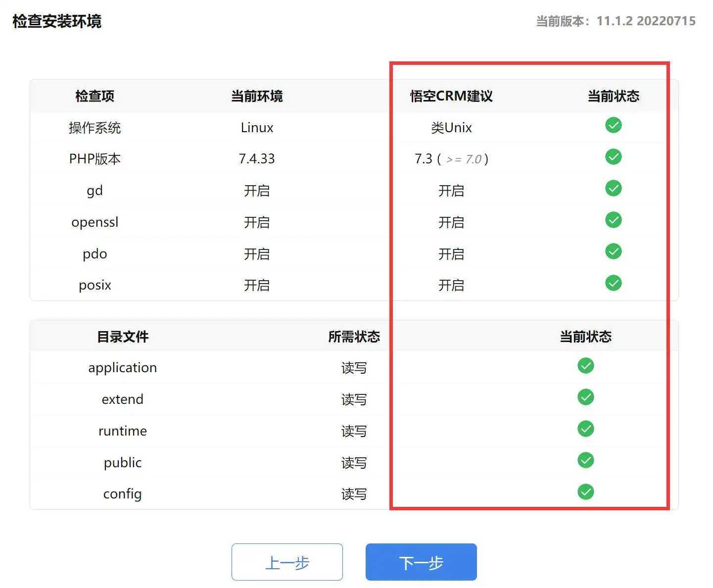This screenshot has width=713, height=588.
Task: Click the 悟空CRM建议 column header
Action: click(x=451, y=96)
